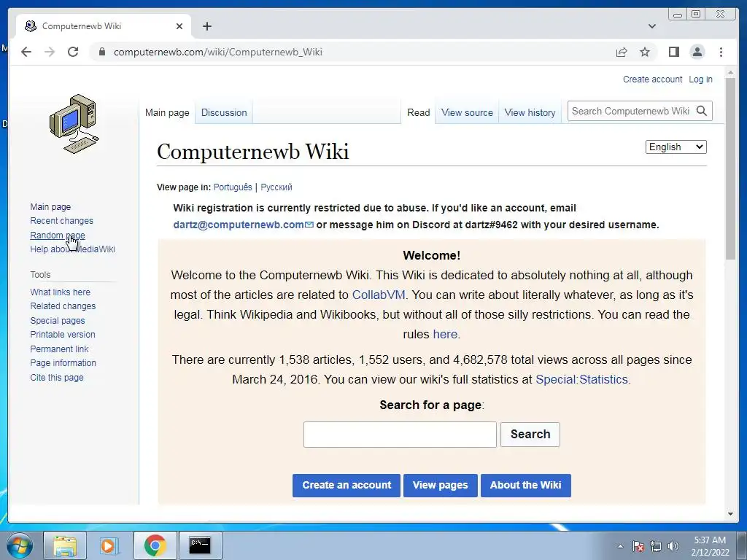Click the browser back arrow
Screen dimensions: 747x560
click(26, 52)
